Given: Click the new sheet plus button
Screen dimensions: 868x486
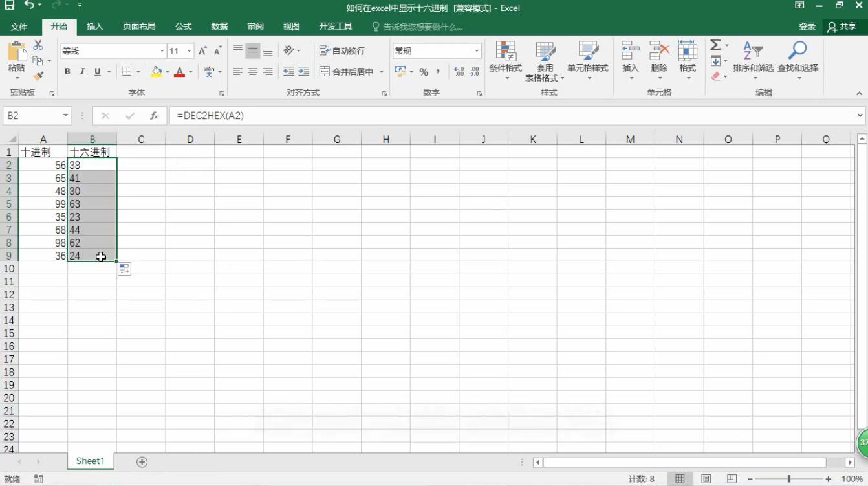Looking at the screenshot, I should click(142, 462).
